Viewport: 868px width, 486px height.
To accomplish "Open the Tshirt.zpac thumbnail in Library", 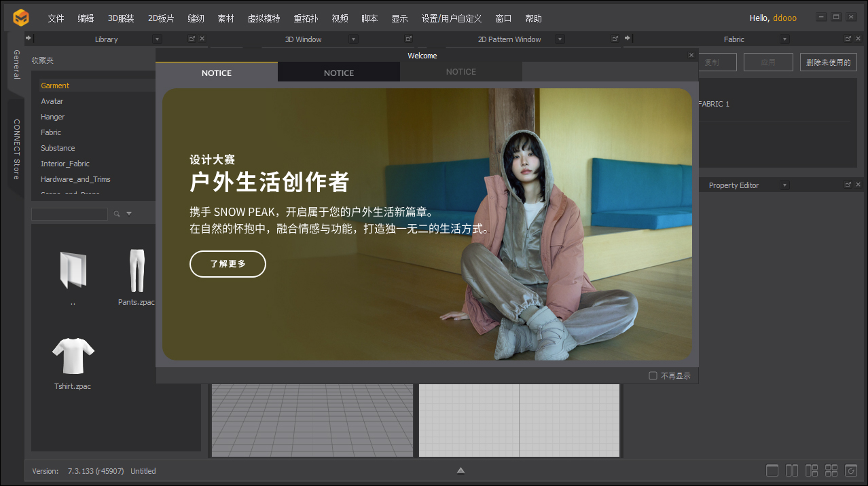I will click(73, 354).
